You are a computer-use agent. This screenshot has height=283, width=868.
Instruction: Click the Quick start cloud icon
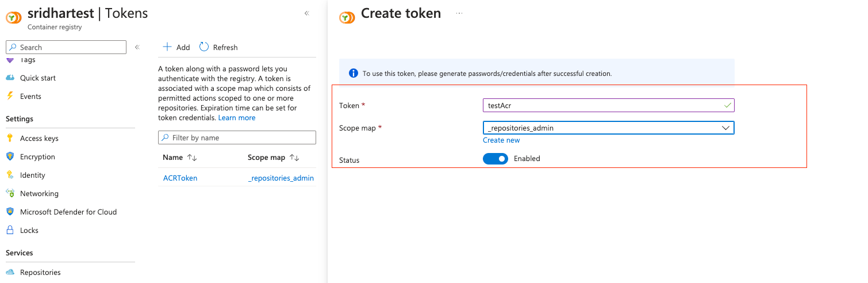[10, 78]
